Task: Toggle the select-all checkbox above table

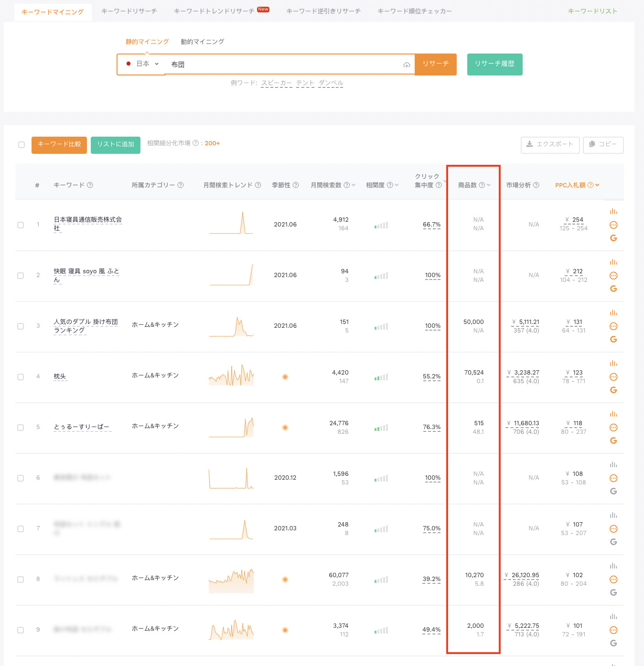Action: [21, 145]
